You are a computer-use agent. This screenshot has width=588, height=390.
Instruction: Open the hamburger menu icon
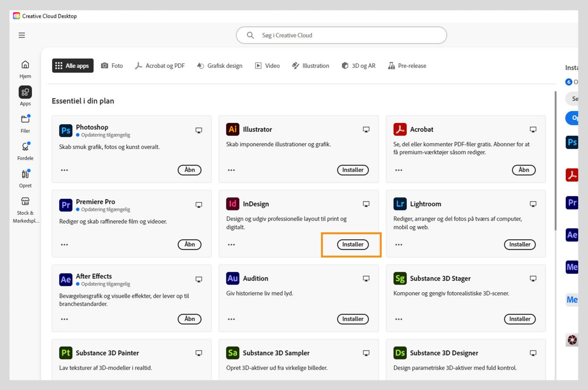click(22, 35)
